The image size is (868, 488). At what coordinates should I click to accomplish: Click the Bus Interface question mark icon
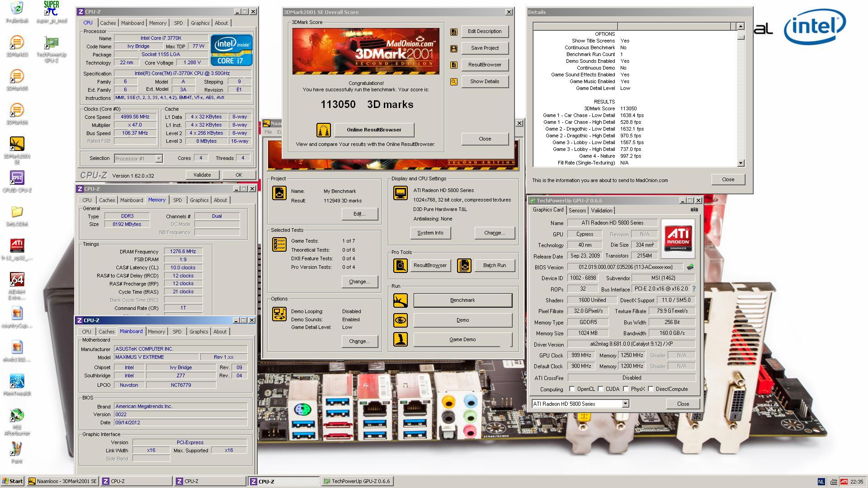click(x=693, y=289)
